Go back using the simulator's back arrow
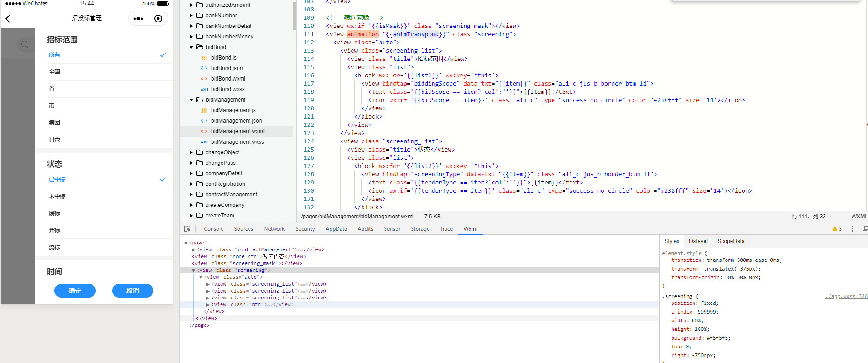This screenshot has height=363, width=868. click(x=8, y=19)
